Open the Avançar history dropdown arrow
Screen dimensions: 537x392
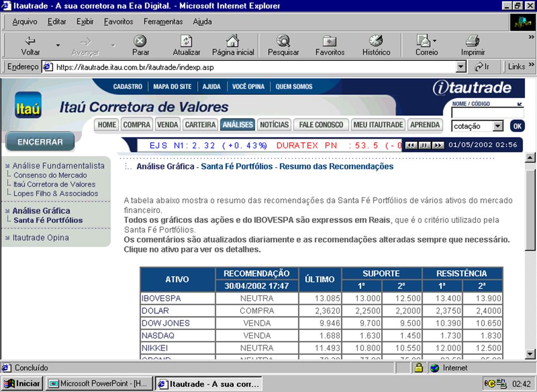point(113,45)
